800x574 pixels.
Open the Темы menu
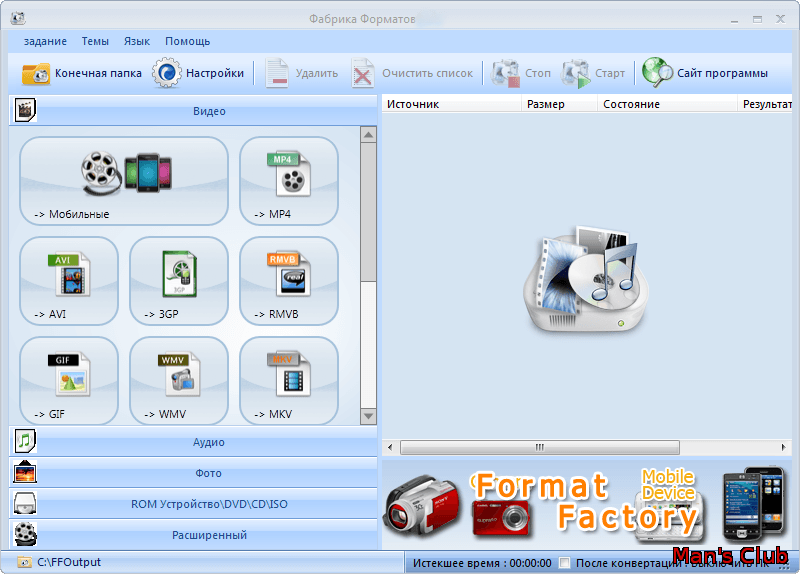(95, 41)
